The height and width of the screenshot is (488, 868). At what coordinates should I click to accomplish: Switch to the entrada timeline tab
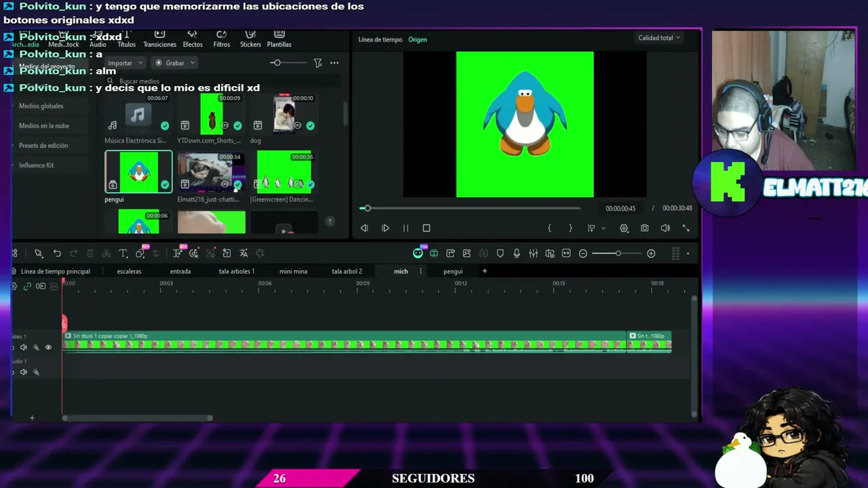click(180, 272)
